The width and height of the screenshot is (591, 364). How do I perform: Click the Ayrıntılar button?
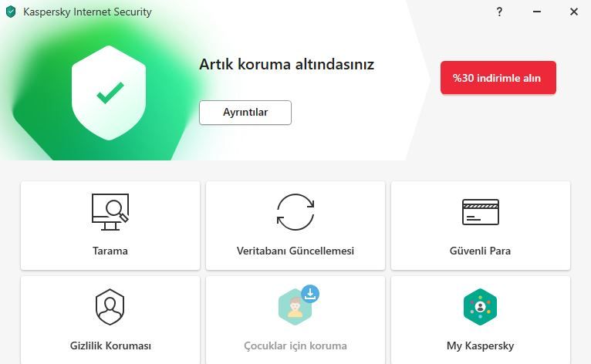(x=245, y=113)
